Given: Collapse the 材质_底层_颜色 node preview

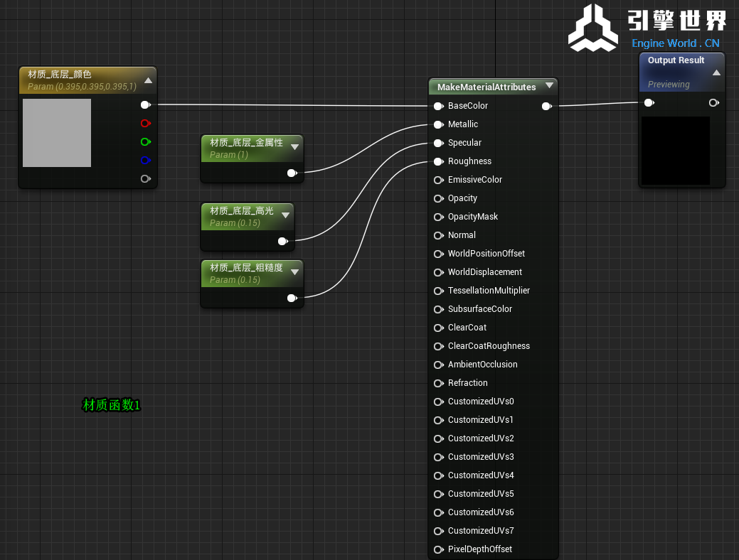Looking at the screenshot, I should (x=148, y=80).
